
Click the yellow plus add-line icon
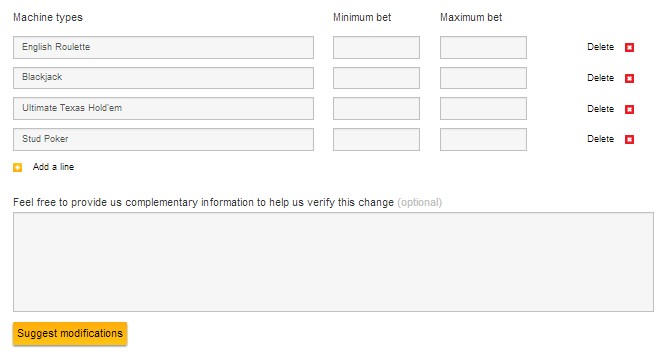pyautogui.click(x=17, y=167)
